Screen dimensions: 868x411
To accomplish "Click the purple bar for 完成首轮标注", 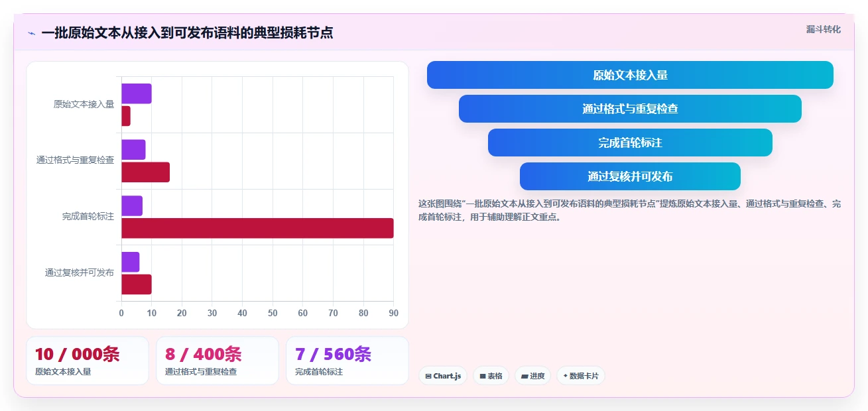I will click(132, 206).
